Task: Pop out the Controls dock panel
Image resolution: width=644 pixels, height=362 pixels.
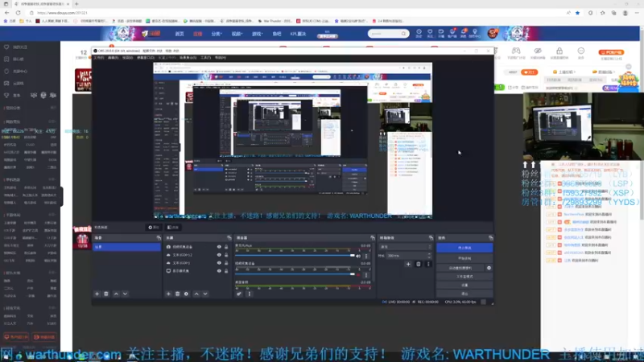Action: click(x=491, y=238)
